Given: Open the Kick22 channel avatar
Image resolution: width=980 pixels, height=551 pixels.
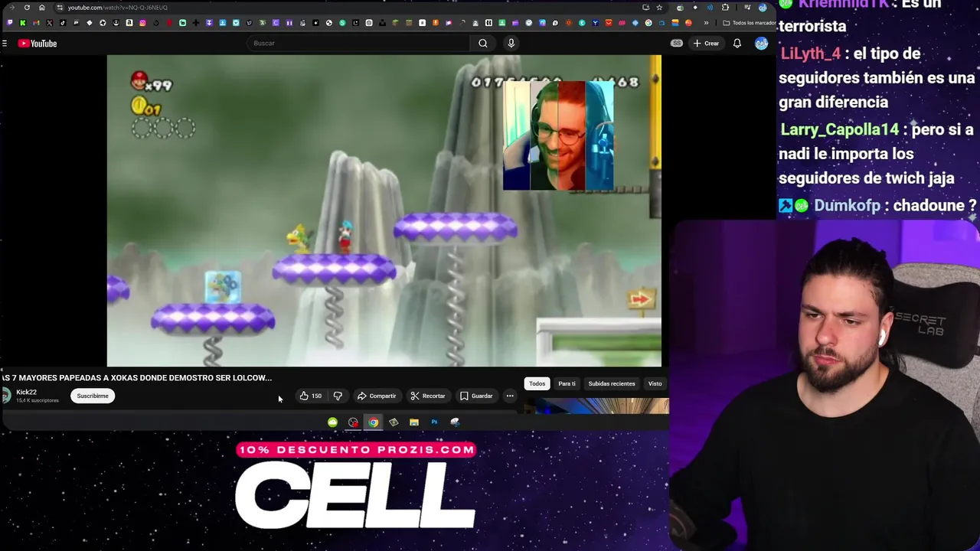Looking at the screenshot, I should click(x=5, y=396).
